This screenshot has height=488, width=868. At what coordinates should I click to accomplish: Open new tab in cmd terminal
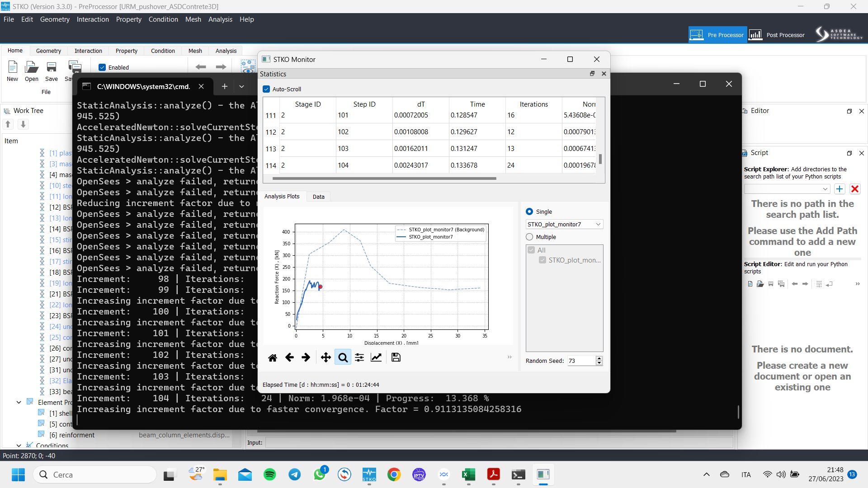point(224,86)
